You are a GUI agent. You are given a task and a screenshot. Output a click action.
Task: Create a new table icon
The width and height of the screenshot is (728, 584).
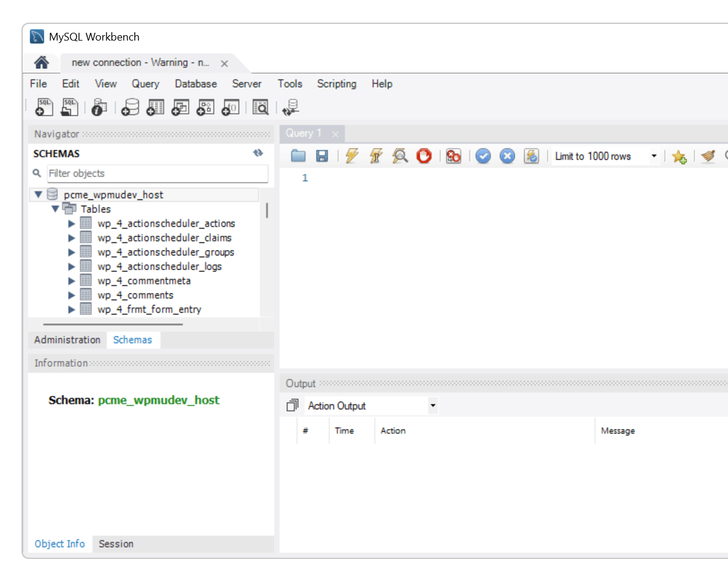click(155, 107)
